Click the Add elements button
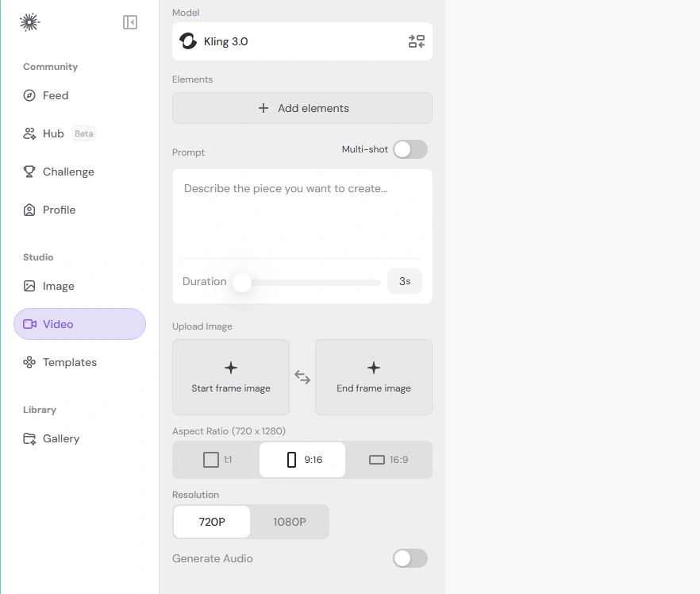 point(302,108)
